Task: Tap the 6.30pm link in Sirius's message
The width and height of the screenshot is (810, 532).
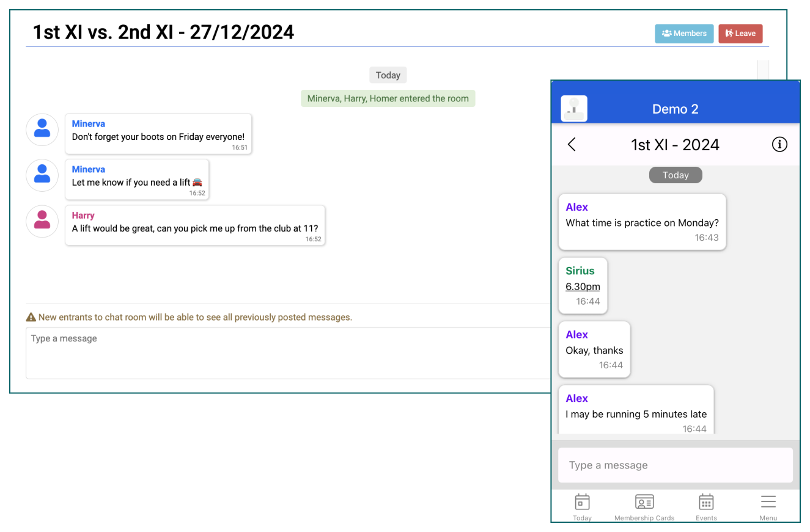Action: tap(583, 286)
